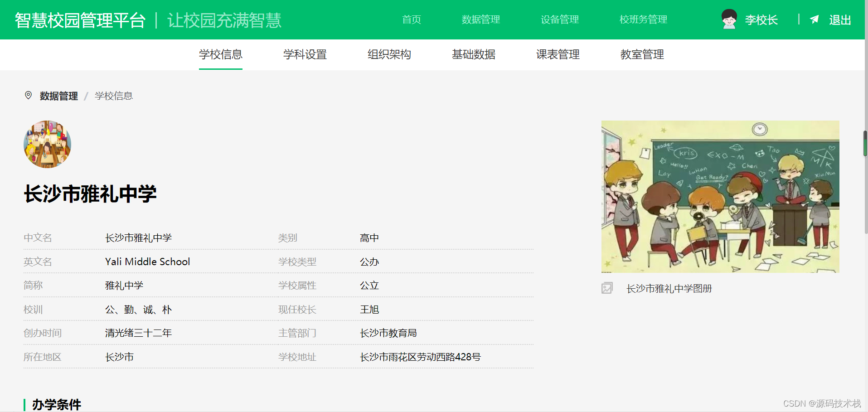868x412 pixels.
Task: Click the 学校地址 field label
Action: pyautogui.click(x=297, y=357)
